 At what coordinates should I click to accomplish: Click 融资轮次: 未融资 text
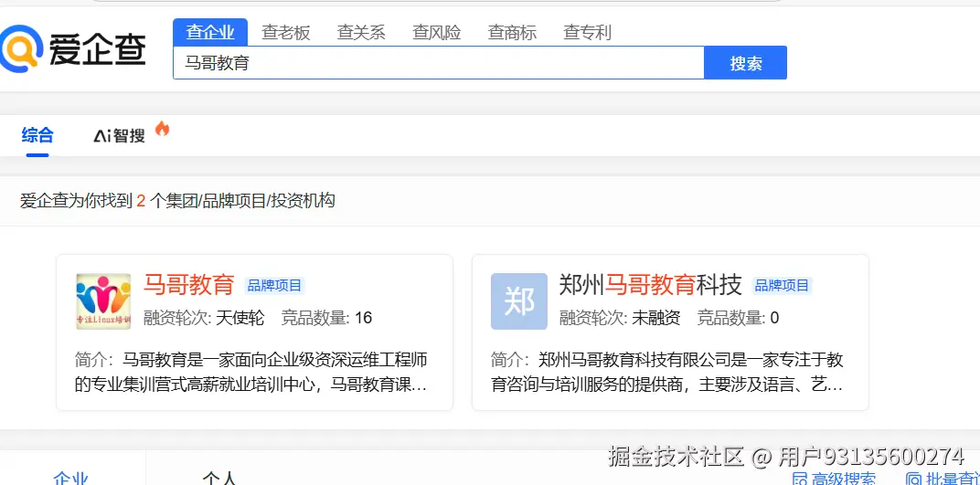(620, 319)
